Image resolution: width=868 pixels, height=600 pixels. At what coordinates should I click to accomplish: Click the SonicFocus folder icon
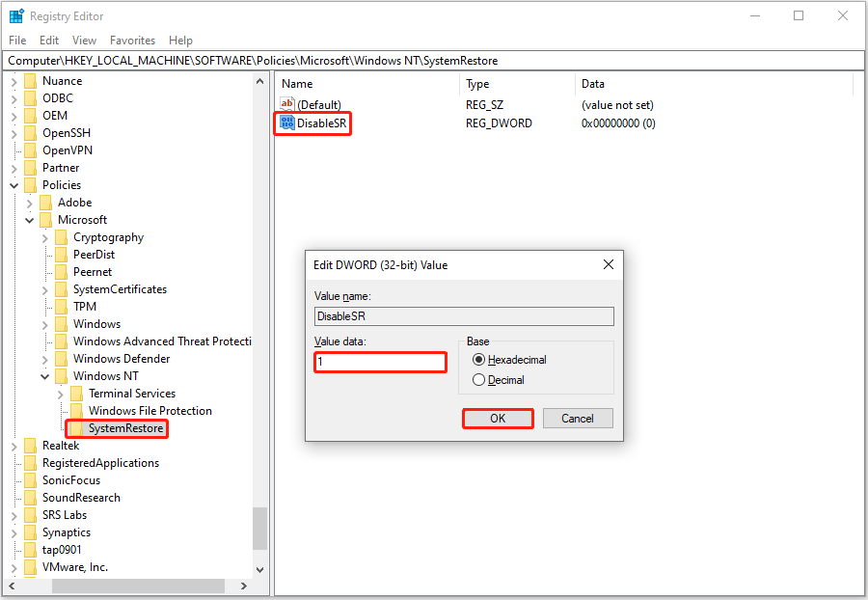pyautogui.click(x=31, y=480)
